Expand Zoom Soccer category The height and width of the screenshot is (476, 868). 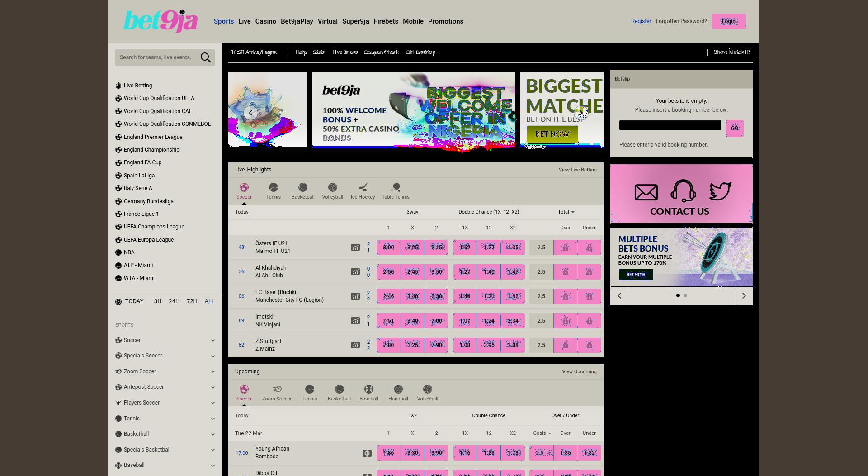click(213, 372)
